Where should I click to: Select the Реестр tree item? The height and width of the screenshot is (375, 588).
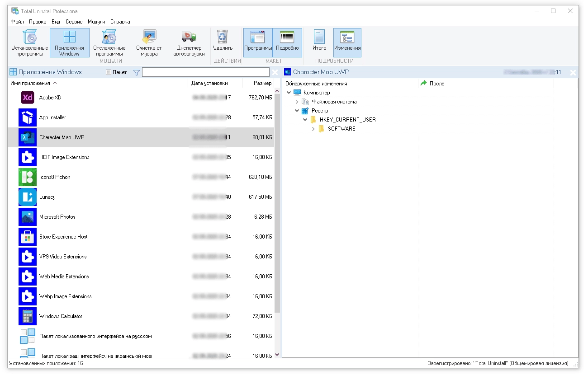(320, 111)
